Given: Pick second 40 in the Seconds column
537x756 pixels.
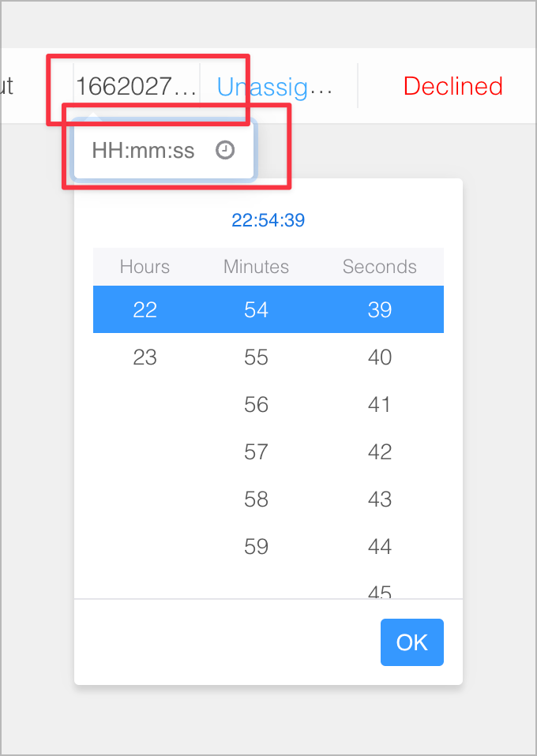Looking at the screenshot, I should tap(379, 357).
